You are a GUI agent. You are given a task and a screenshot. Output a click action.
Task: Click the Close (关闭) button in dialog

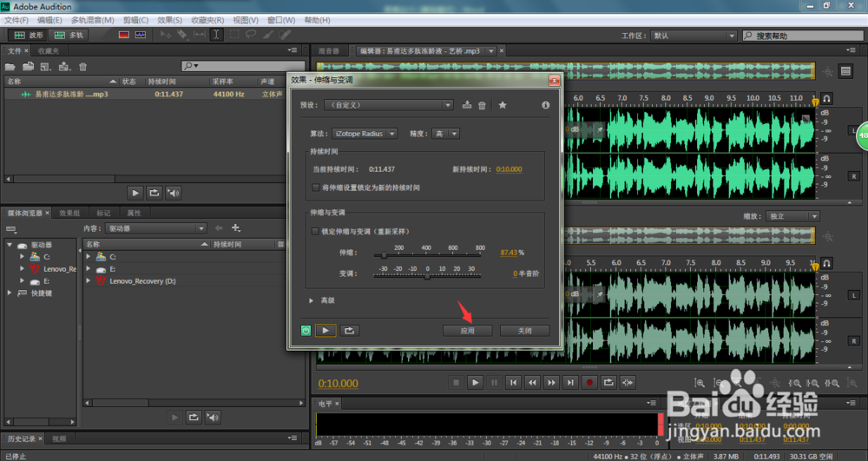(x=525, y=331)
